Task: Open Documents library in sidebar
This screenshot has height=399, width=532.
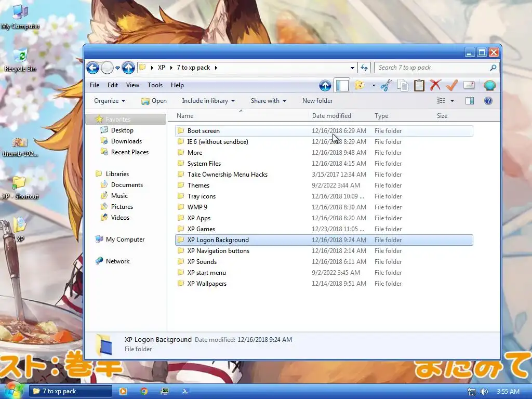Action: tap(127, 185)
